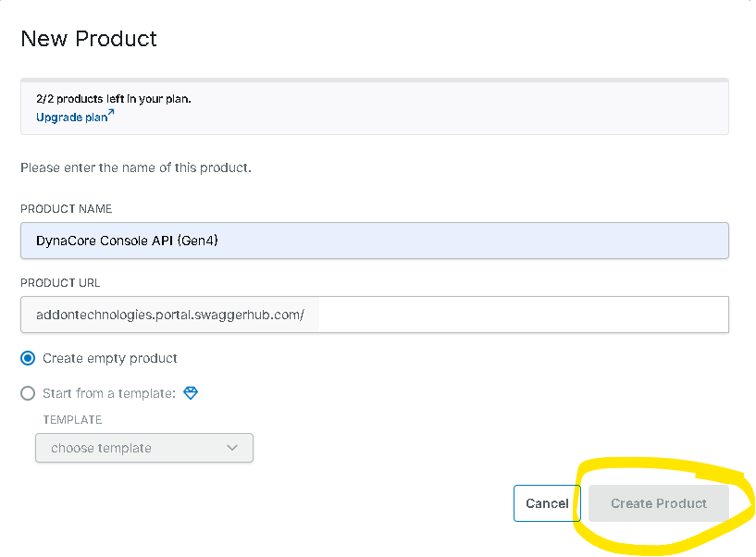Click the Create Product button
Image resolution: width=756 pixels, height=557 pixels.
pyautogui.click(x=658, y=503)
